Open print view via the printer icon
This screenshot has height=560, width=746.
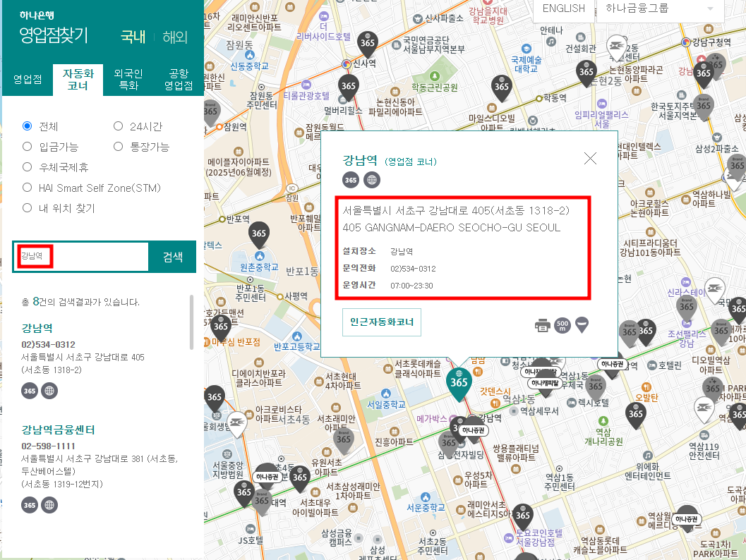(x=543, y=325)
